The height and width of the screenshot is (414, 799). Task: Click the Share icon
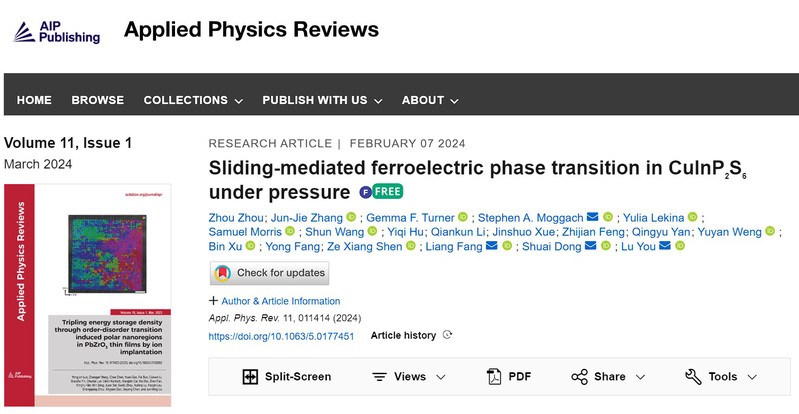tap(579, 376)
